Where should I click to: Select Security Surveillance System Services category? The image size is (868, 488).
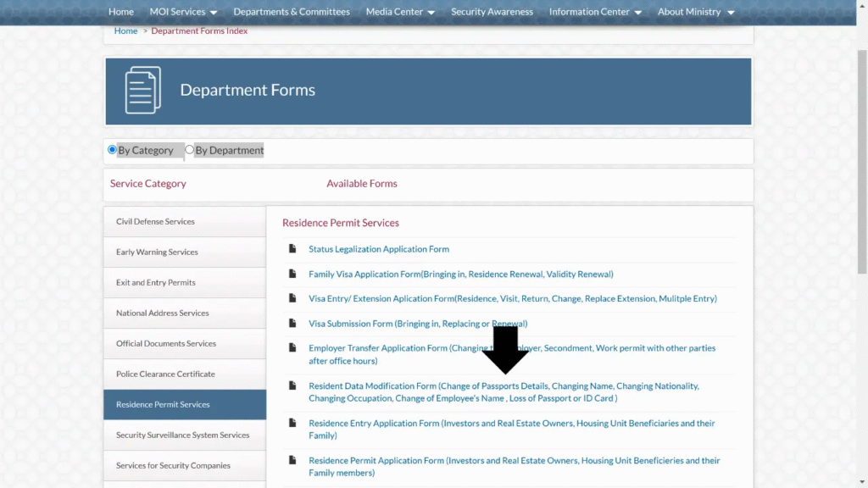(x=184, y=435)
